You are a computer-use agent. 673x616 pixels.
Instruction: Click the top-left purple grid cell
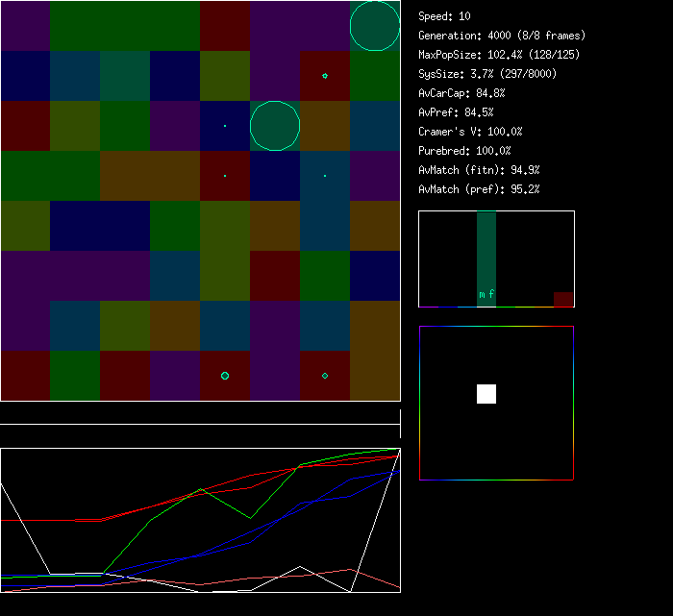click(x=25, y=26)
